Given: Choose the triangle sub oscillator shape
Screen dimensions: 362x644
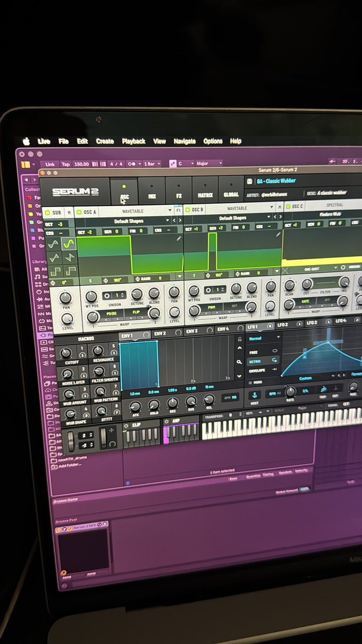Looking at the screenshot, I should [x=54, y=259].
